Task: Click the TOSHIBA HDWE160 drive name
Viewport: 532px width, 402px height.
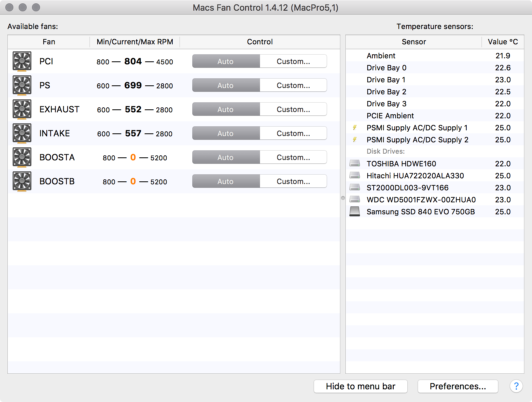Action: click(401, 164)
